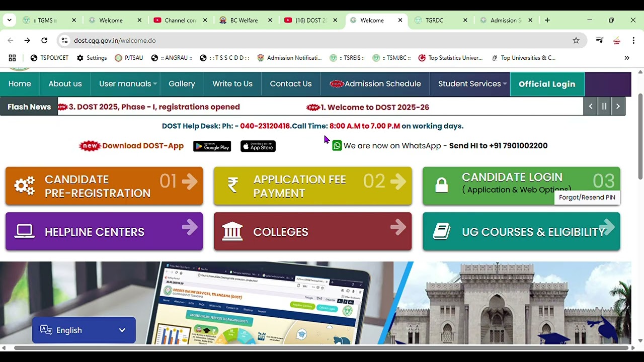Screen dimensions: 644x362
Task: Open the ANGRAU bookmark
Action: pyautogui.click(x=172, y=58)
